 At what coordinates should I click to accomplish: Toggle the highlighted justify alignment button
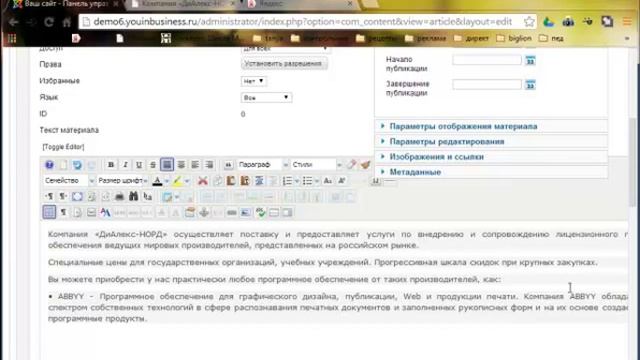pos(167,165)
